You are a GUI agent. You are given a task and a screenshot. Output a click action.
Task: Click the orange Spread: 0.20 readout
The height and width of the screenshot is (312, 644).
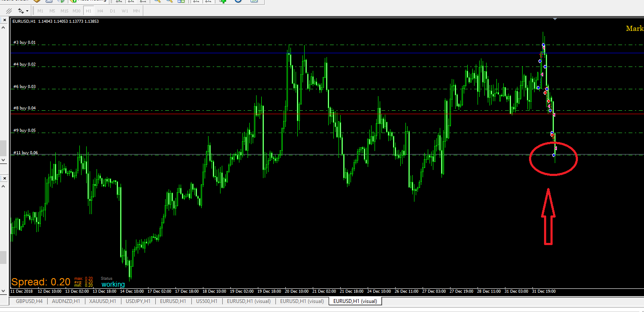click(x=41, y=282)
